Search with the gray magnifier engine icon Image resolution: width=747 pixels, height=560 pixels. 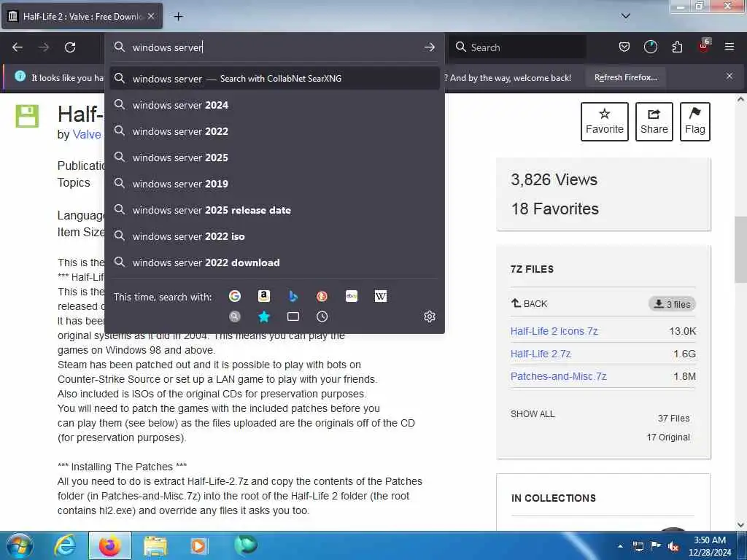(235, 316)
